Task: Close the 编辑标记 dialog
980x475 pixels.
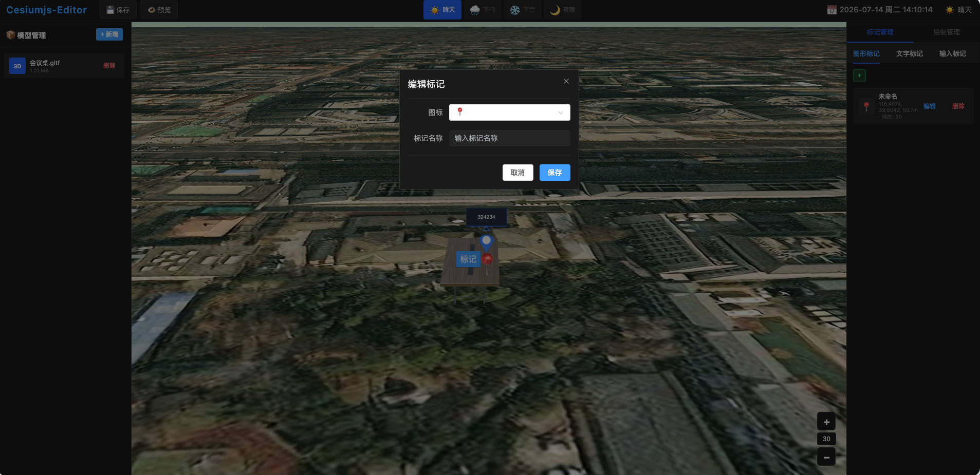Action: click(566, 81)
